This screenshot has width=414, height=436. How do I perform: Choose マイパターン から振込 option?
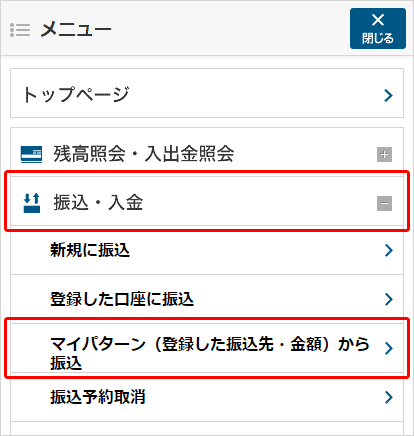tap(207, 348)
